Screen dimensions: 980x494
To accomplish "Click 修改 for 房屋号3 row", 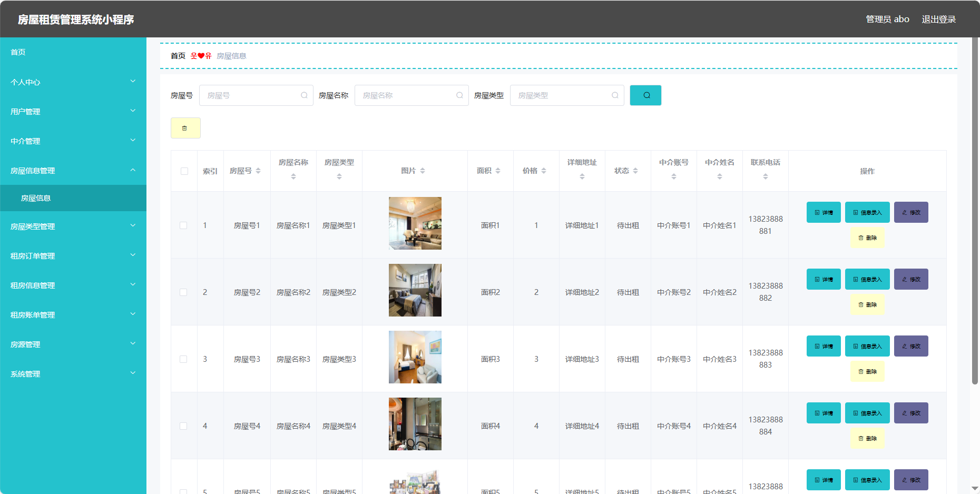I will click(x=911, y=346).
